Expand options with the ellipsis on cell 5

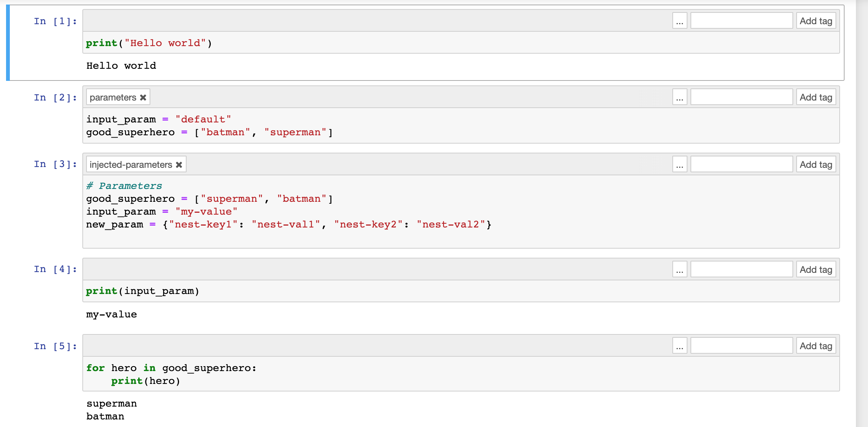coord(679,345)
